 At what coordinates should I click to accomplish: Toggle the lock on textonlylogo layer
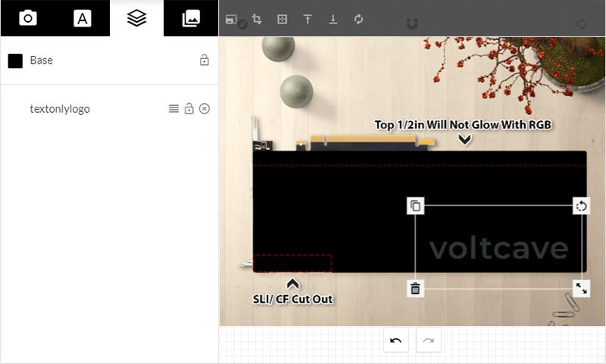coord(189,108)
